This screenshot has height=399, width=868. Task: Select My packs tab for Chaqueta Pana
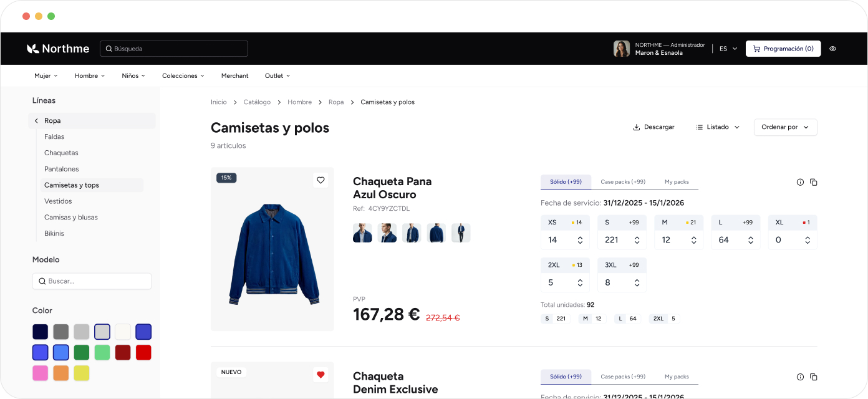point(677,182)
